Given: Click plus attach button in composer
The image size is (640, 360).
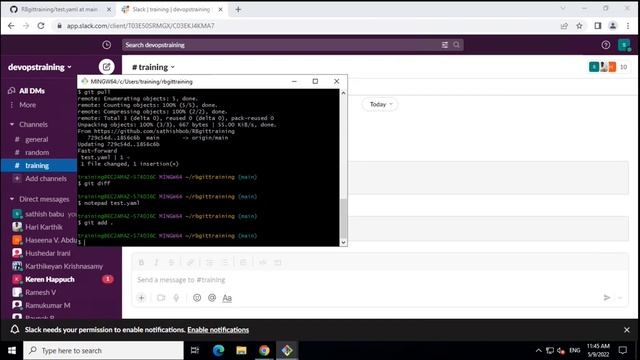Looking at the screenshot, I should pyautogui.click(x=142, y=298).
